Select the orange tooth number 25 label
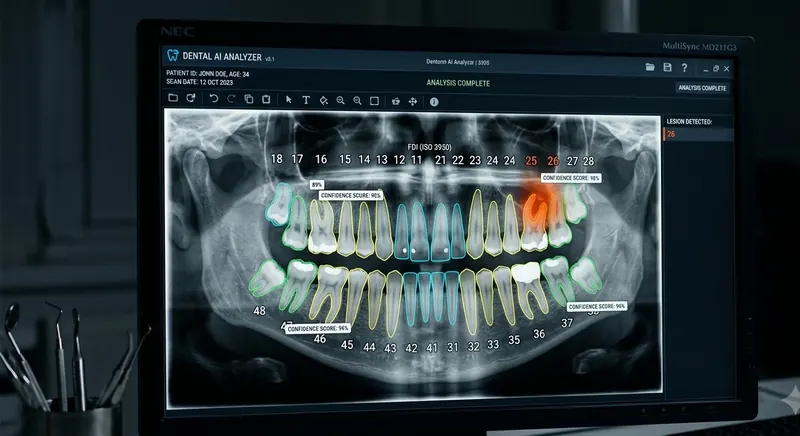This screenshot has height=436, width=800. click(531, 161)
